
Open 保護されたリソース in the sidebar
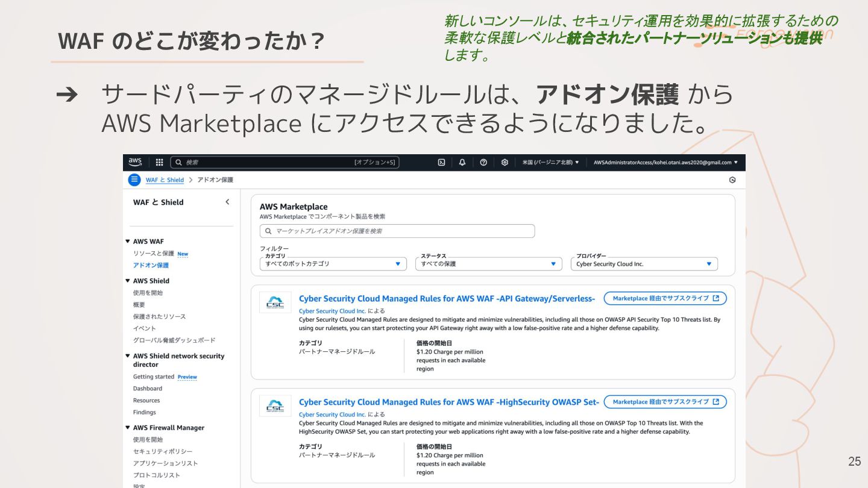[159, 316]
